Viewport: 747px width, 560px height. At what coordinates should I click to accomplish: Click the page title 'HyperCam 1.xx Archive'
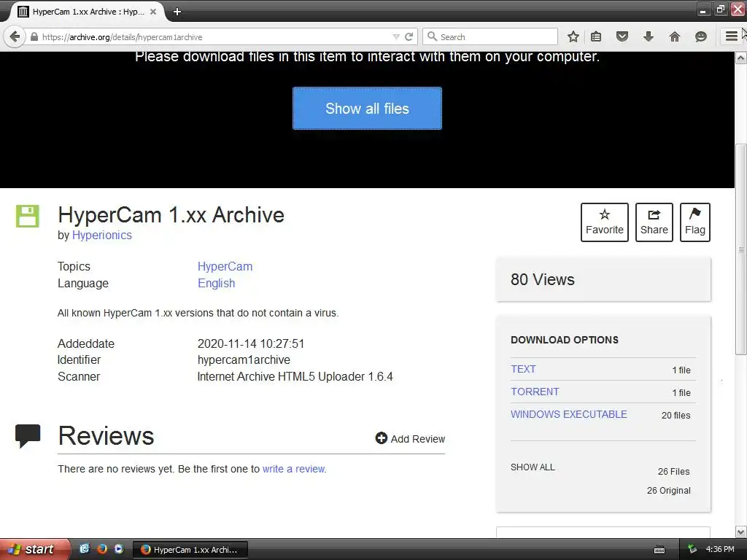171,215
